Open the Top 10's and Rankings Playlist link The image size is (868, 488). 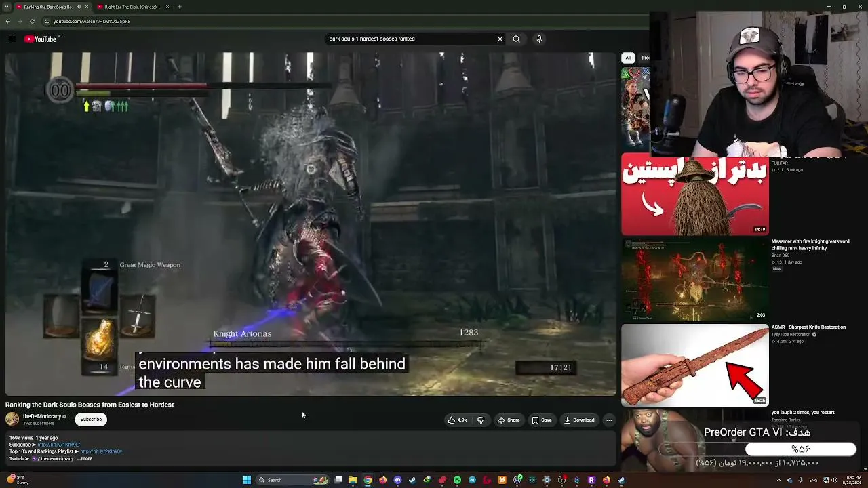(101, 451)
